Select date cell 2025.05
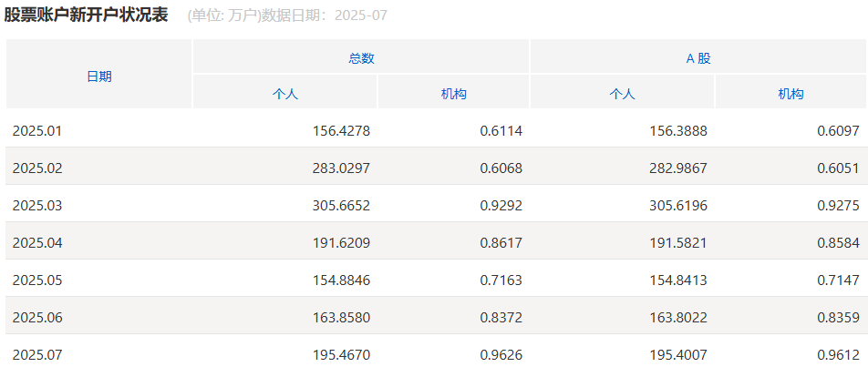868x367 pixels. 37,280
